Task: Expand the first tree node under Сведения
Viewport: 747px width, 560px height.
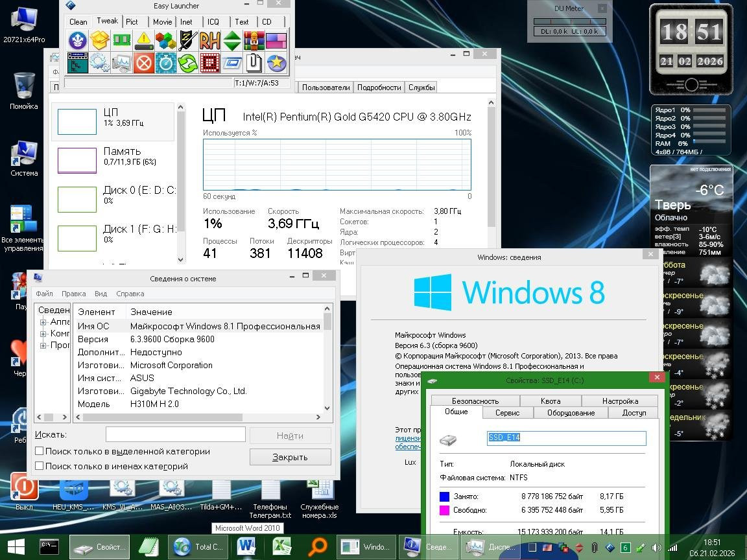Action: [x=43, y=322]
